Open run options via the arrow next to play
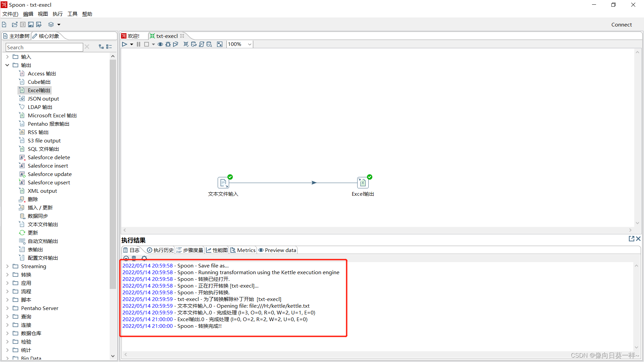Screen dimensions: 644x362 (x=131, y=44)
